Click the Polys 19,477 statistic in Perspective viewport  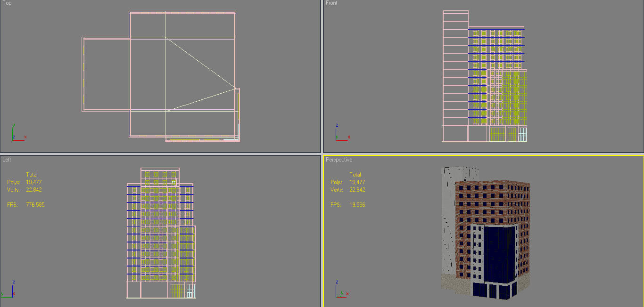click(348, 182)
